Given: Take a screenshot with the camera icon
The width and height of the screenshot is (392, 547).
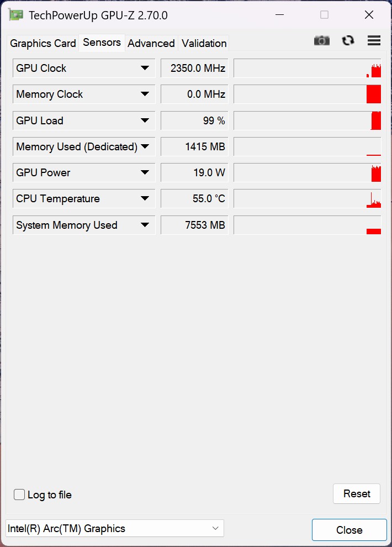Looking at the screenshot, I should pos(322,40).
